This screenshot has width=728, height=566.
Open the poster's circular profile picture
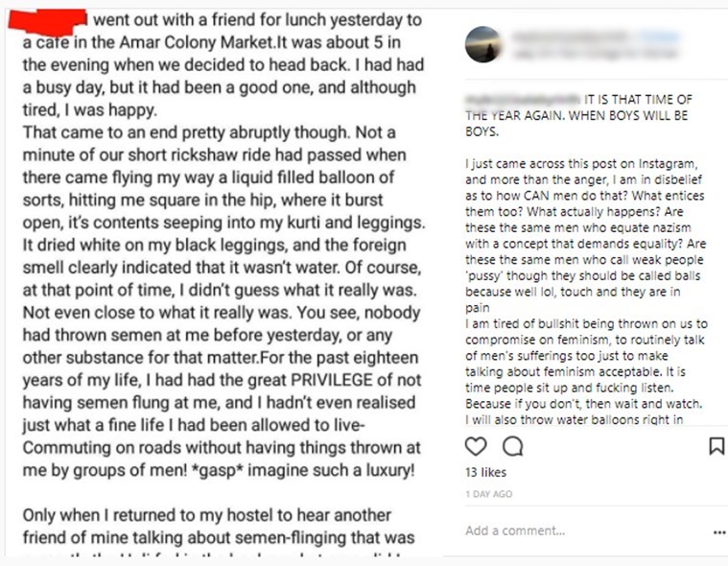pos(483,44)
